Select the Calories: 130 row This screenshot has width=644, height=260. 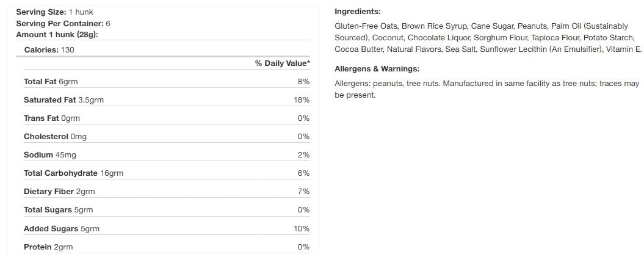(x=49, y=49)
